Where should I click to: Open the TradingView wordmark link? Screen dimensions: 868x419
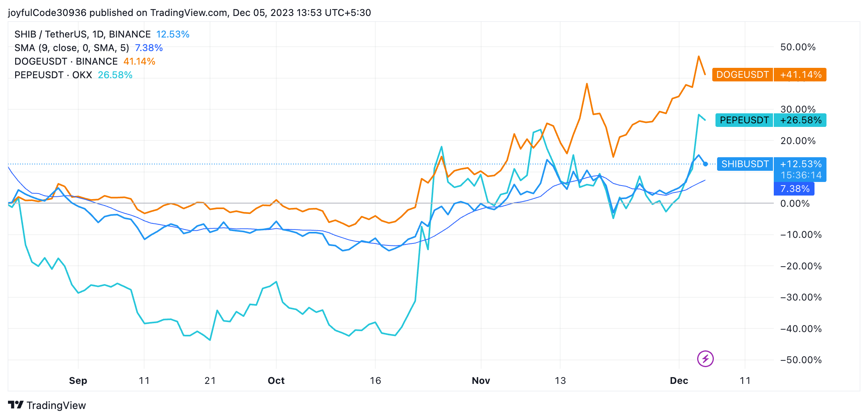(56, 405)
